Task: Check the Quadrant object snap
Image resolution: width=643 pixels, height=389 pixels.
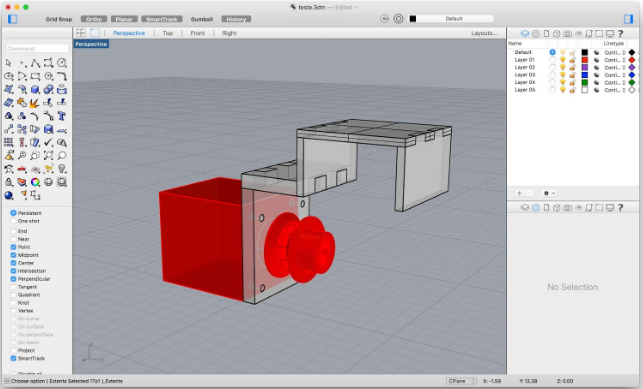Action: (x=13, y=295)
